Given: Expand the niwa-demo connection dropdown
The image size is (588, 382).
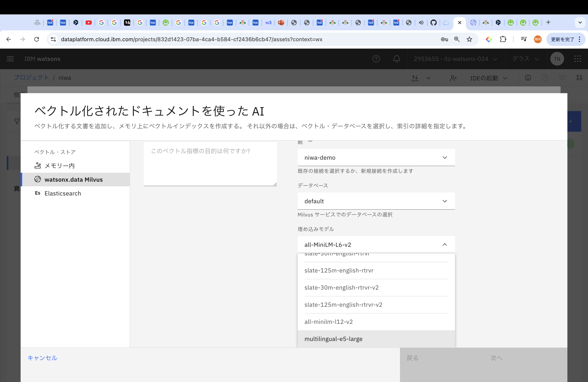Looking at the screenshot, I should [376, 158].
